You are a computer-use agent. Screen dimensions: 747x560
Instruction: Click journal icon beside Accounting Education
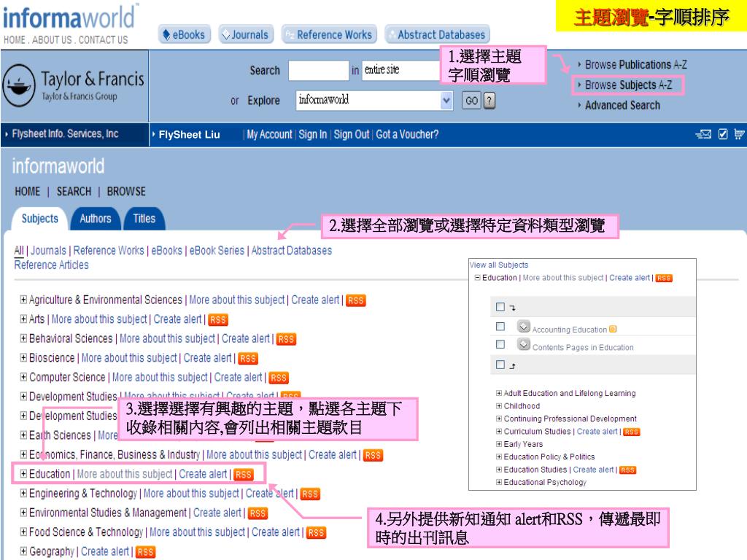coord(524,326)
